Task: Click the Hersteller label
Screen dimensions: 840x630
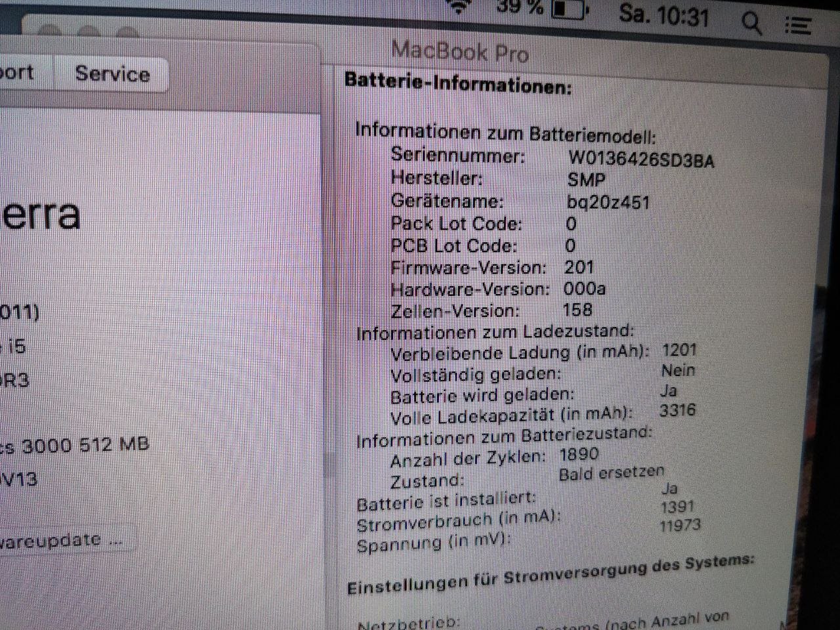Action: click(x=436, y=178)
